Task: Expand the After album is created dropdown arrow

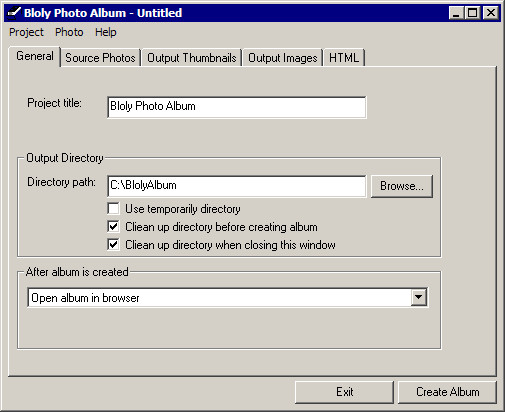Action: coord(418,297)
